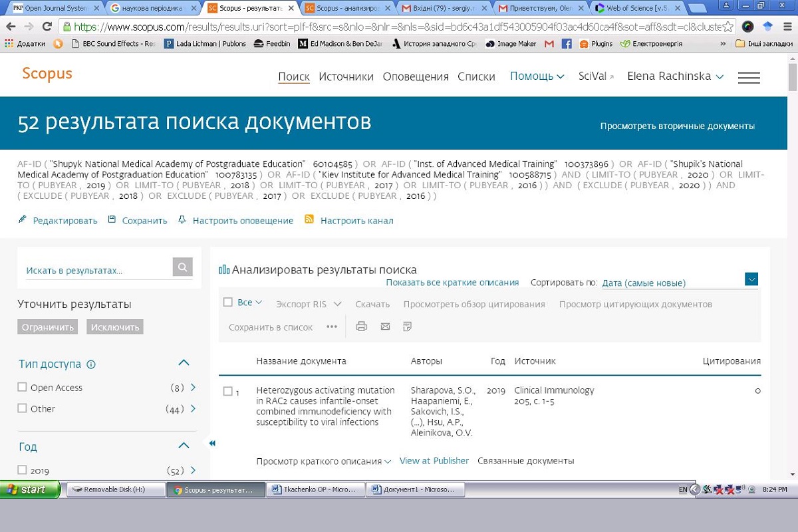798x532 pixels.
Task: Click the Сохранить disk icon
Action: (x=112, y=219)
